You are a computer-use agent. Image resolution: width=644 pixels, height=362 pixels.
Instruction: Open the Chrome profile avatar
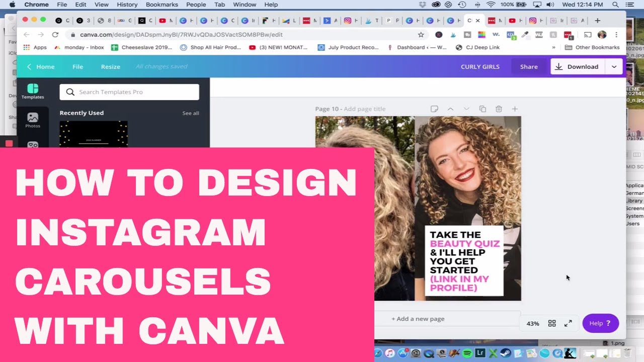pos(602,35)
